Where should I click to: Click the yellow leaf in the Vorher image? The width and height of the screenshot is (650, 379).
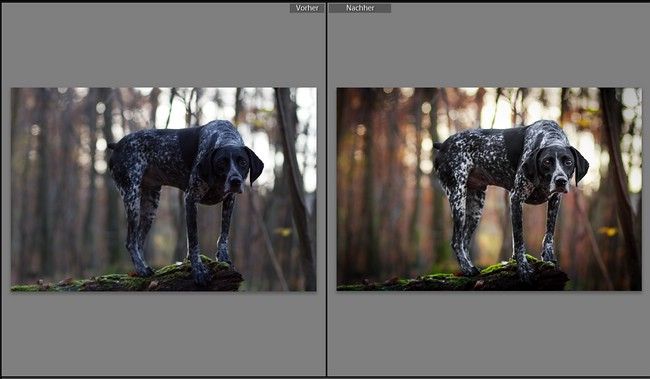[x=284, y=231]
